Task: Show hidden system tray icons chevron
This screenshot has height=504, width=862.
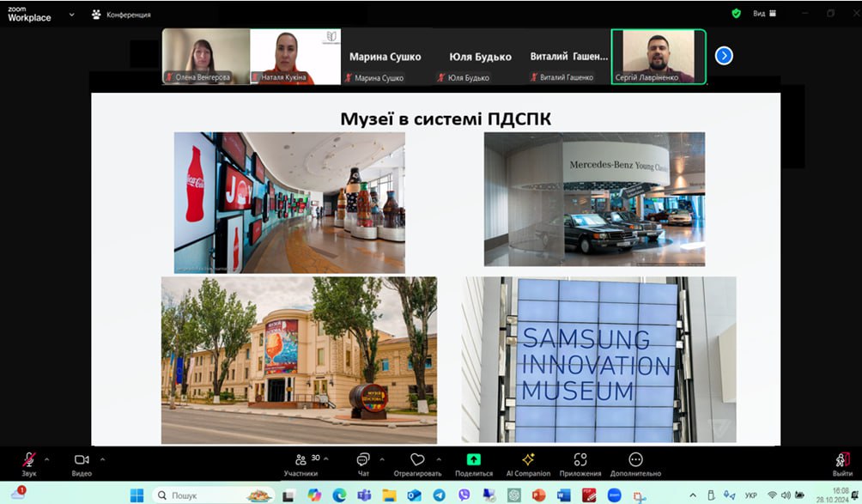Action: pyautogui.click(x=692, y=495)
